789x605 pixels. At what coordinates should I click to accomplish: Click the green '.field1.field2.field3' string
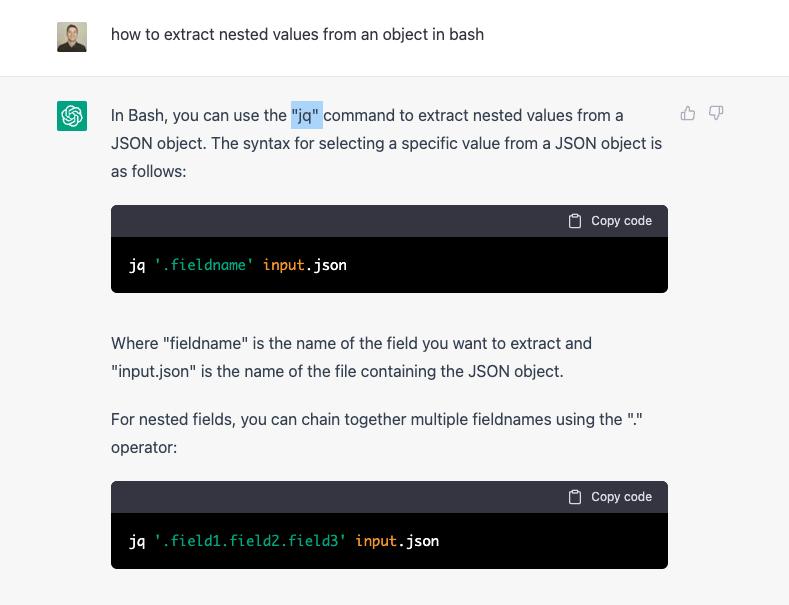pyautogui.click(x=250, y=541)
